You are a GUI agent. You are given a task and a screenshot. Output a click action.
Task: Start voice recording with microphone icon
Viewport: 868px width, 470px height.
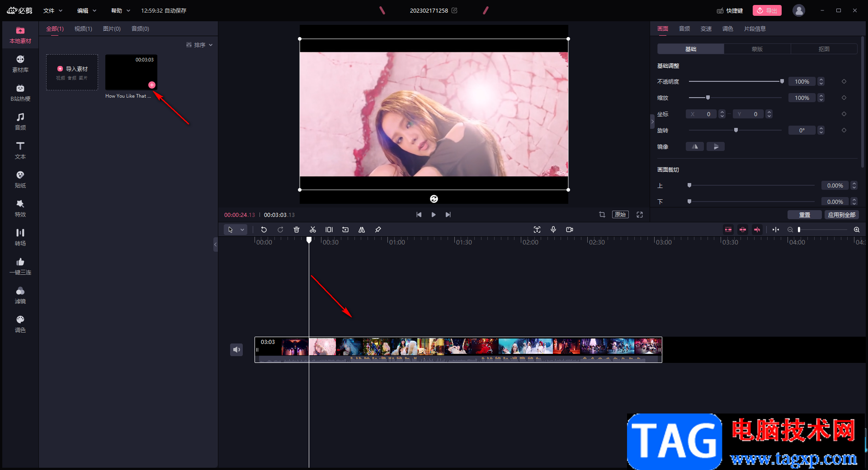(x=553, y=230)
